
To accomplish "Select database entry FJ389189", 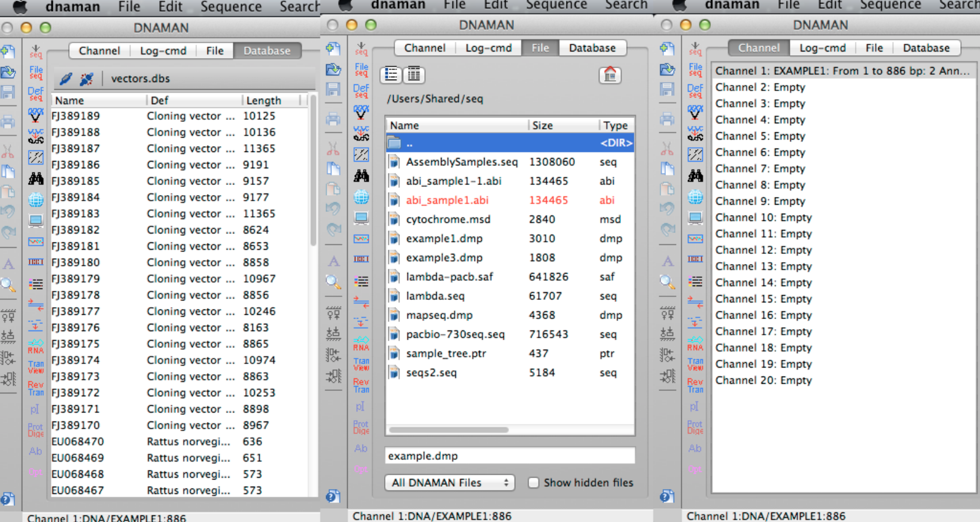I will [x=179, y=116].
